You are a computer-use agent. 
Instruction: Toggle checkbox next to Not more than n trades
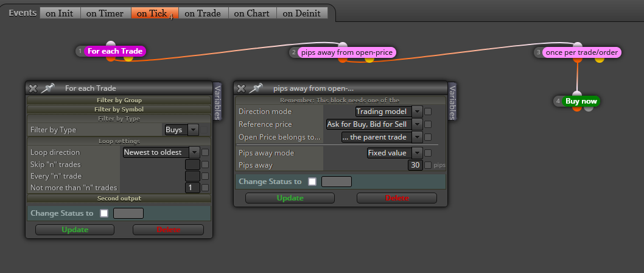(205, 188)
